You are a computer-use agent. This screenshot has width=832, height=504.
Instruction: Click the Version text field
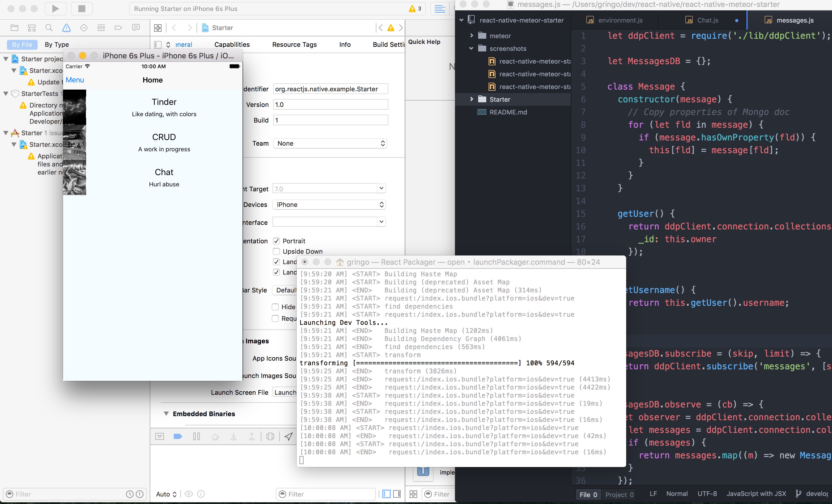point(330,105)
